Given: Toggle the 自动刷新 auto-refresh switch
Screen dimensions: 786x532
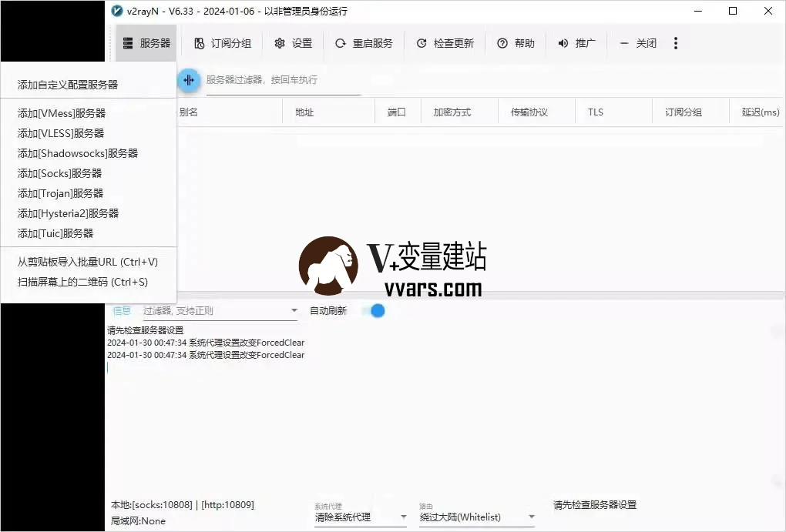Looking at the screenshot, I should [375, 310].
